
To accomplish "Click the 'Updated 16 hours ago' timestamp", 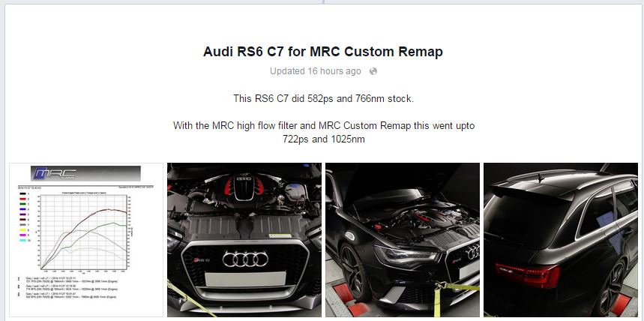I will click(315, 71).
